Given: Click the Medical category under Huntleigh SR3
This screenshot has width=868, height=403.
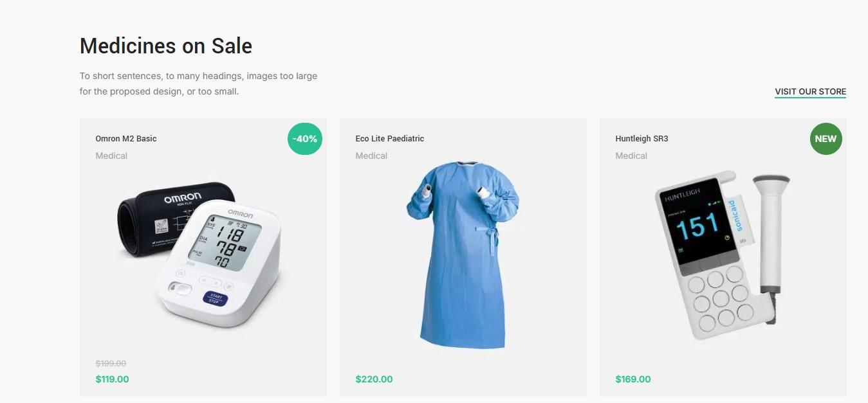Looking at the screenshot, I should (x=631, y=156).
